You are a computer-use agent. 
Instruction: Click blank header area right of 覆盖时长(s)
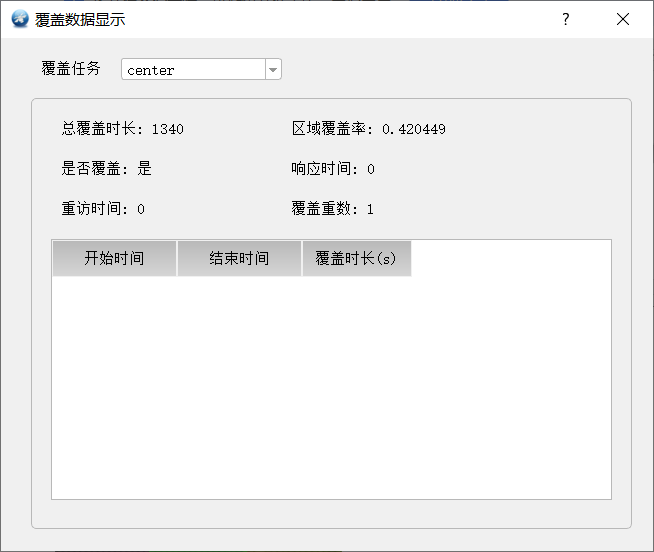point(511,258)
